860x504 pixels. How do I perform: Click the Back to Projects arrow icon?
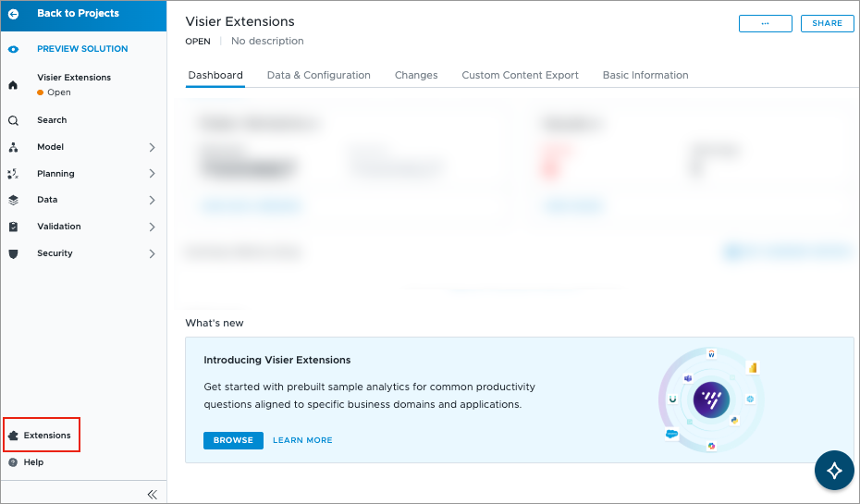click(13, 14)
